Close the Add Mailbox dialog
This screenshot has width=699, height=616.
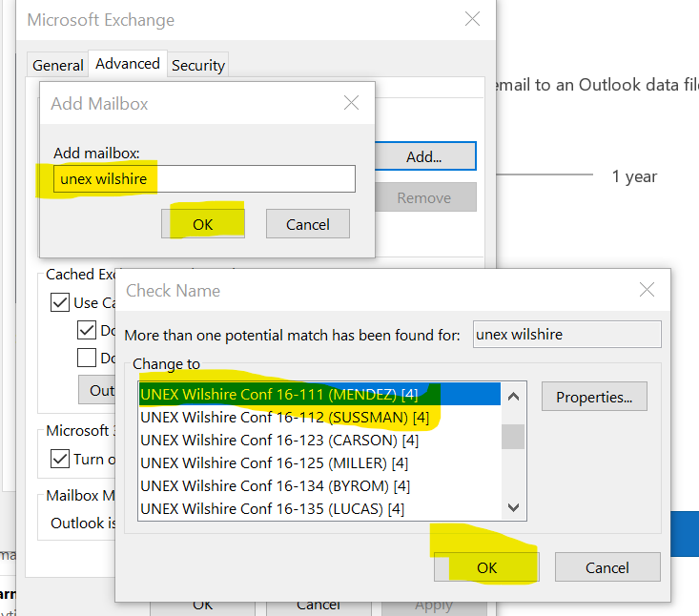351,103
